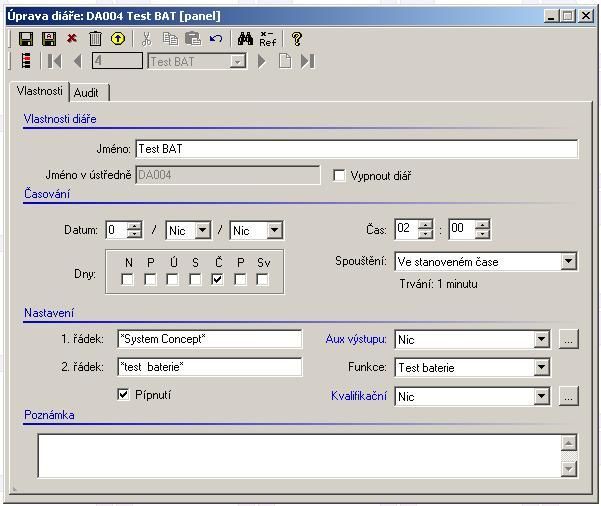Image resolution: width=601 pixels, height=506 pixels.
Task: Click the yellow up-arrow upload icon
Action: [118, 39]
